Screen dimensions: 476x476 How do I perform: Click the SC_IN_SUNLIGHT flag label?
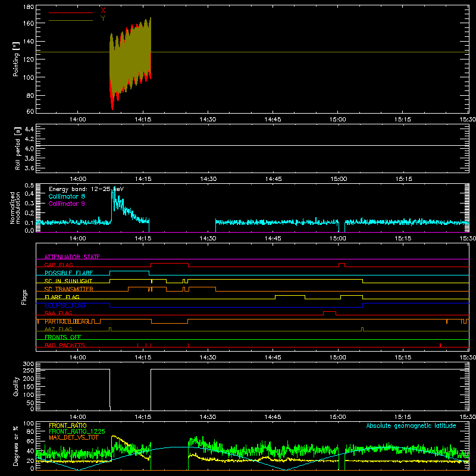68,281
